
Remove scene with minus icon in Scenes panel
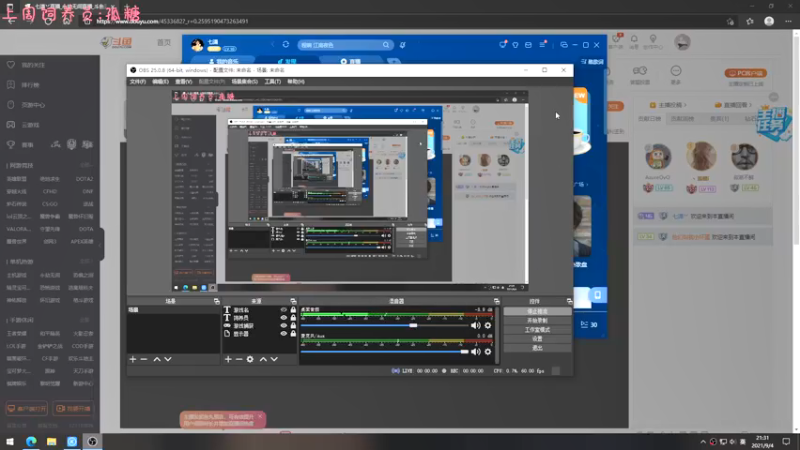tap(144, 359)
